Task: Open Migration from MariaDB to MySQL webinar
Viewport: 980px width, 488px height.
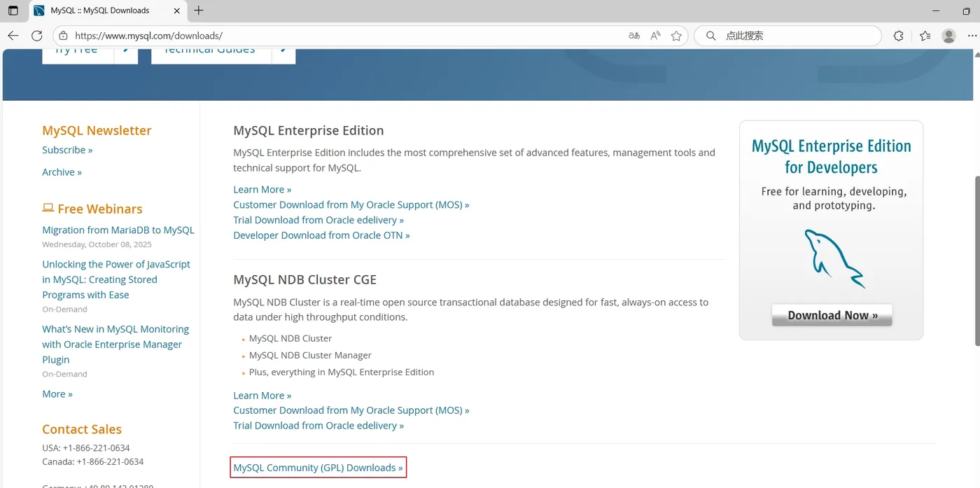Action: [x=118, y=230]
